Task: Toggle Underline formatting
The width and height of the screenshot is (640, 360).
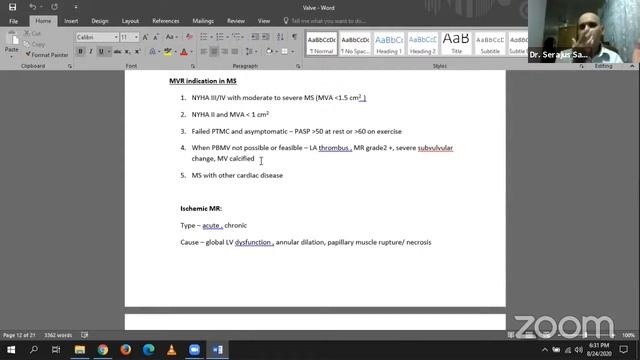Action: (x=101, y=52)
